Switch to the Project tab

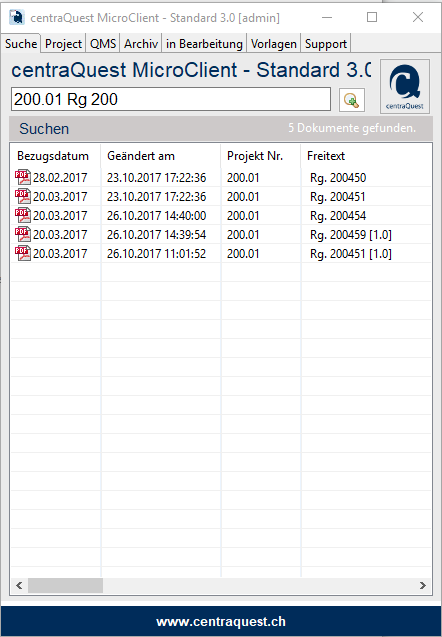(x=63, y=43)
